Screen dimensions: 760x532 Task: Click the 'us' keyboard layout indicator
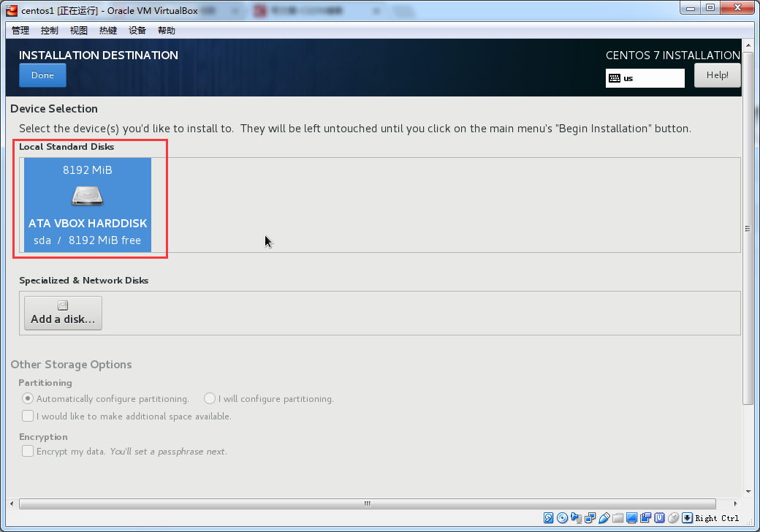point(645,78)
